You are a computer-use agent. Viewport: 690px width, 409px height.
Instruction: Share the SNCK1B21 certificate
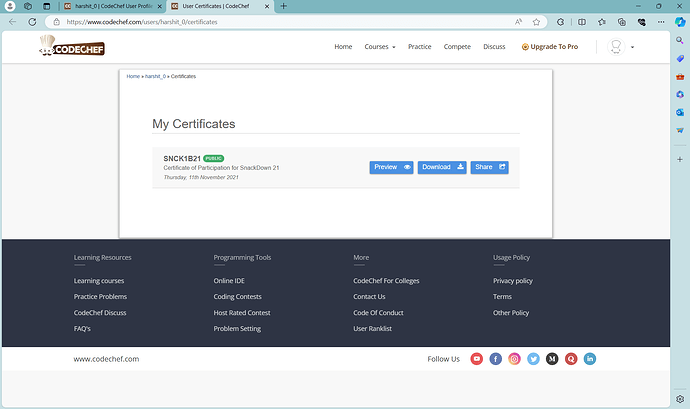pos(489,167)
